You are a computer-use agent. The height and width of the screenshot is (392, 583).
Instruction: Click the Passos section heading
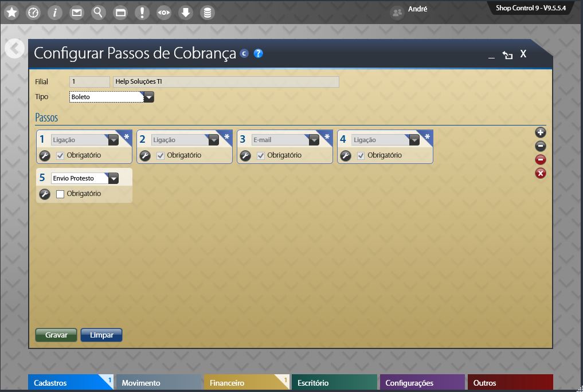coord(46,118)
